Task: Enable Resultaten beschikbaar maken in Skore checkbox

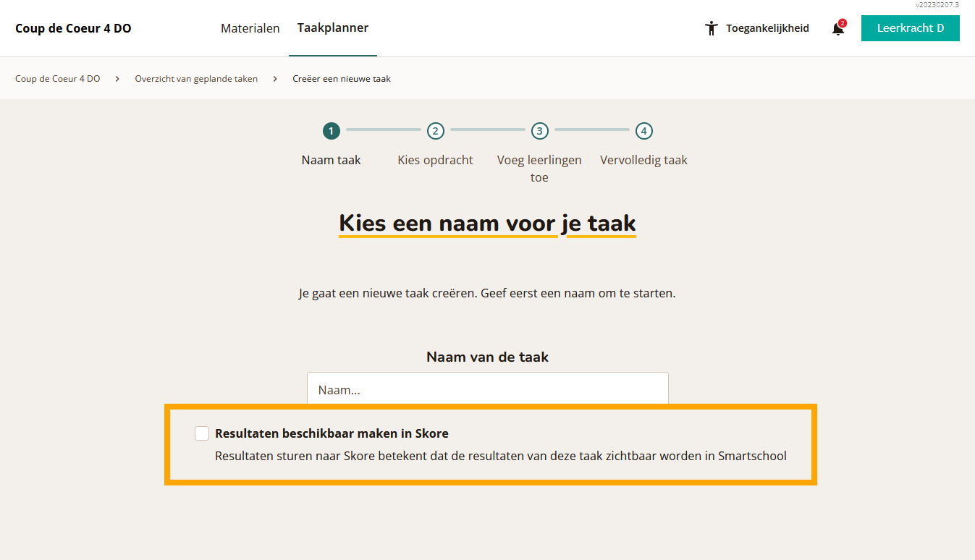Action: click(x=202, y=433)
